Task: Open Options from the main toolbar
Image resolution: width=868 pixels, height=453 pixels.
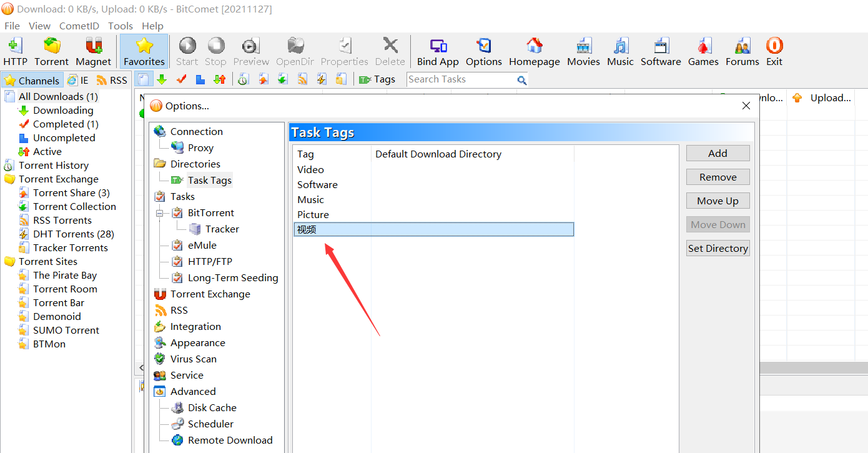Action: [484, 51]
